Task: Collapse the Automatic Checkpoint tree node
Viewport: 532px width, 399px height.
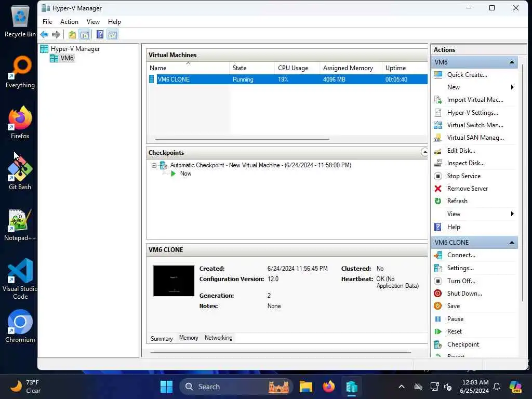Action: click(154, 166)
